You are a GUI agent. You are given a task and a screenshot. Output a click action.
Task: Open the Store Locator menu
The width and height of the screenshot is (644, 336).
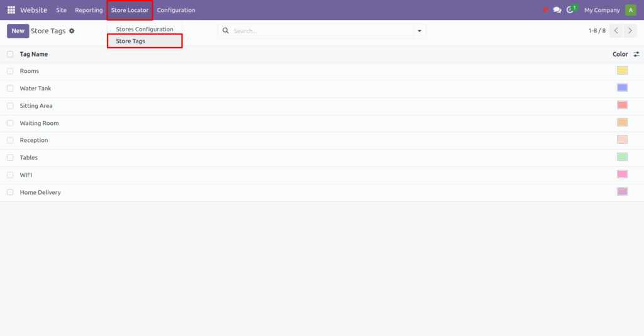(x=130, y=10)
